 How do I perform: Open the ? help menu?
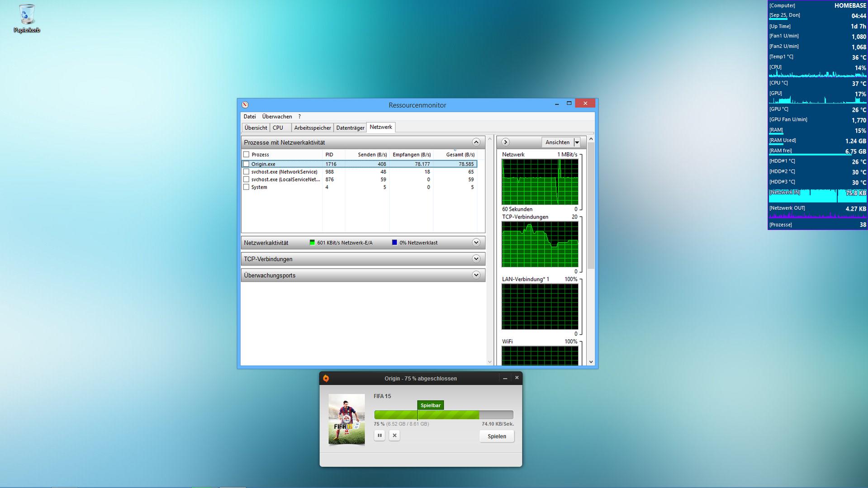point(299,117)
